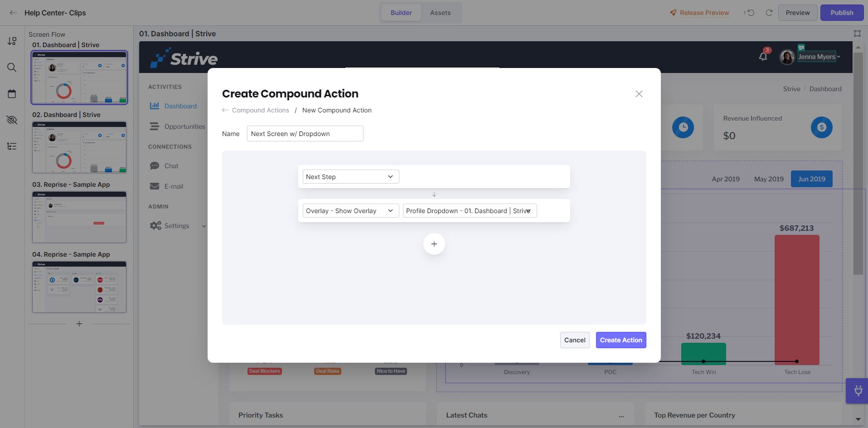Viewport: 868px width, 428px height.
Task: Click the Settings gears icon
Action: pyautogui.click(x=155, y=225)
